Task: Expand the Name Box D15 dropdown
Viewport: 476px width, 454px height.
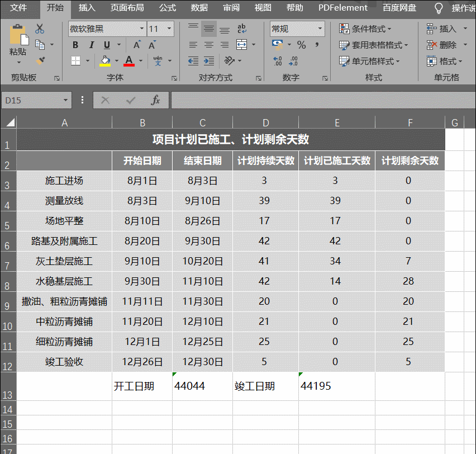Action: point(65,100)
